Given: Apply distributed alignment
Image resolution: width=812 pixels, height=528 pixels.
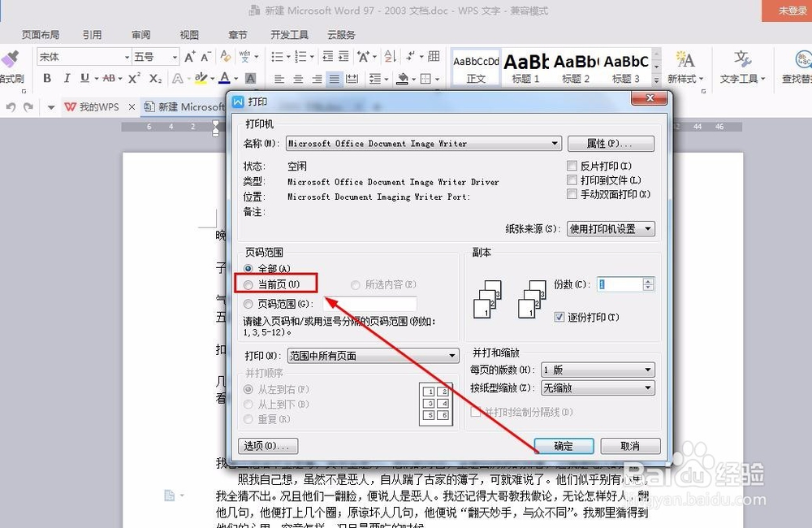Looking at the screenshot, I should [x=352, y=79].
